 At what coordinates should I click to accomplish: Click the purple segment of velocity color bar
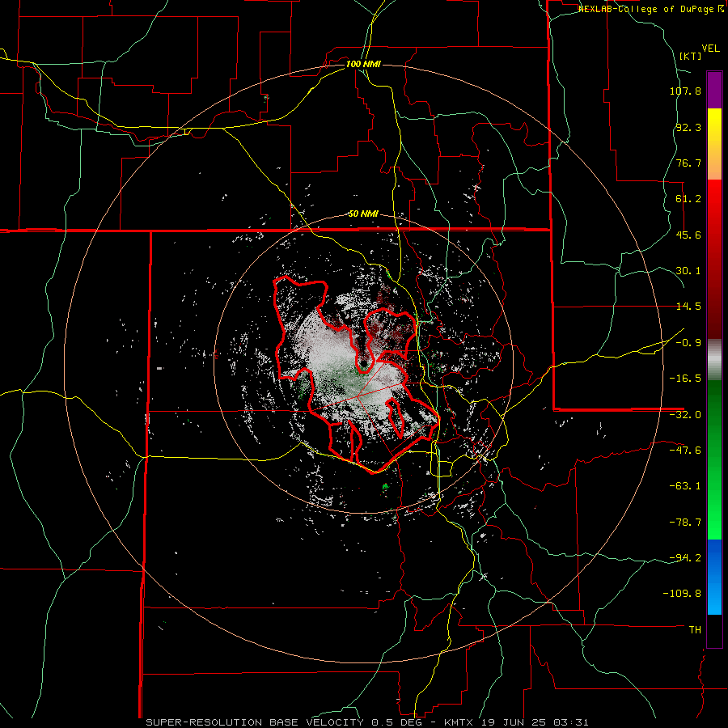point(714,90)
